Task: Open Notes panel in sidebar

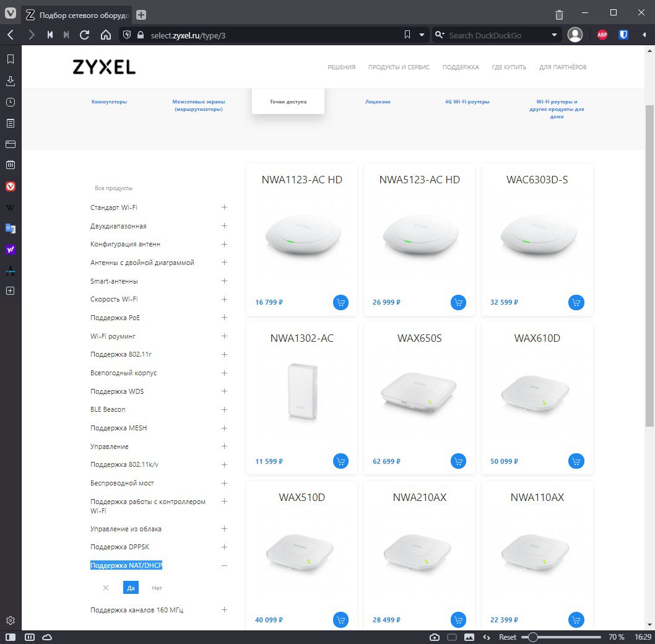Action: [x=11, y=123]
